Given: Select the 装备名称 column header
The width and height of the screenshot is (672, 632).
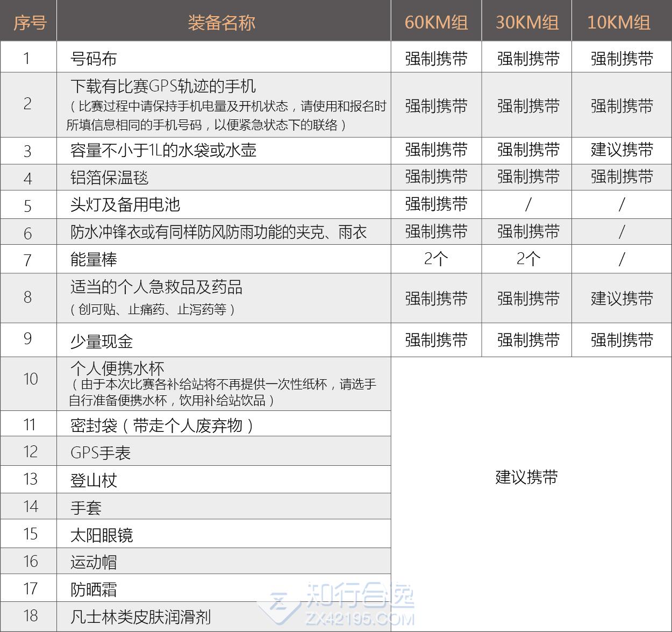Looking at the screenshot, I should click(221, 23).
